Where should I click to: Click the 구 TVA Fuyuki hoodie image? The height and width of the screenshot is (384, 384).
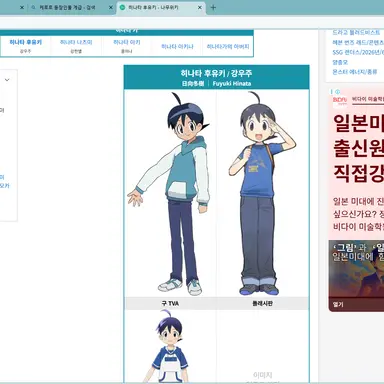170,194
